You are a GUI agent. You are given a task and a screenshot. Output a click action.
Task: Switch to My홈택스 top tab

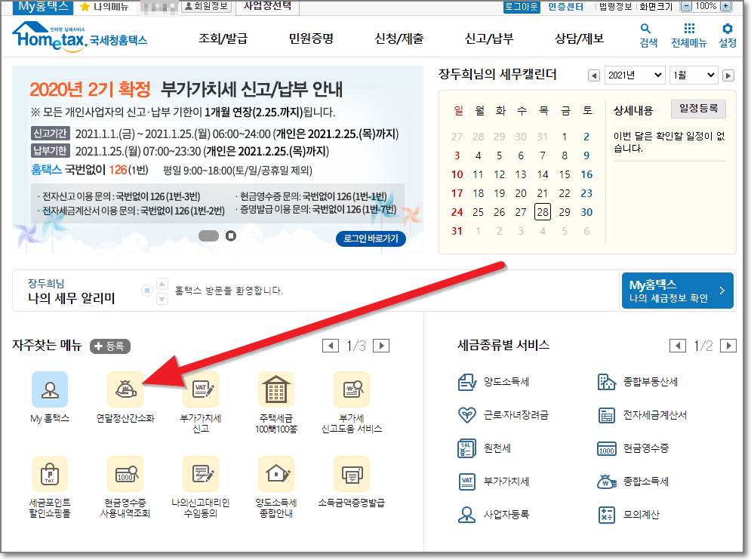pyautogui.click(x=43, y=7)
